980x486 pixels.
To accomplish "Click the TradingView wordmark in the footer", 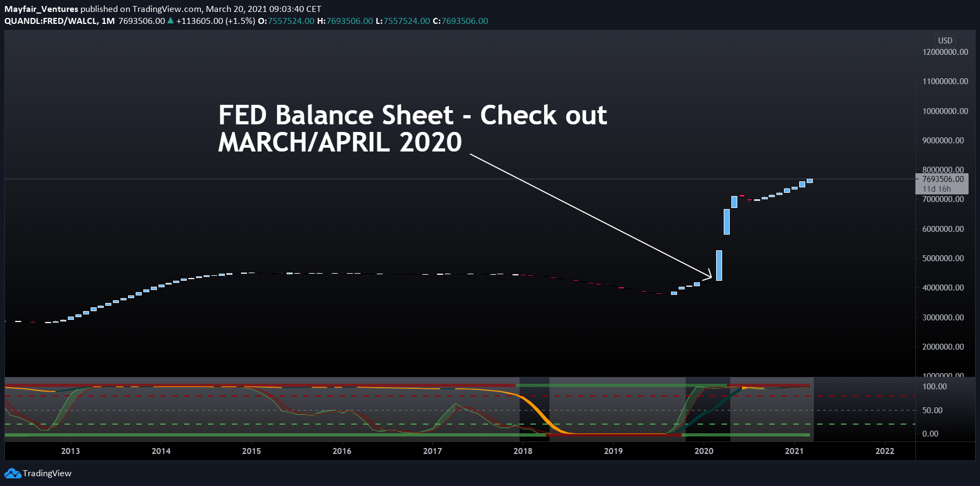I will click(47, 474).
